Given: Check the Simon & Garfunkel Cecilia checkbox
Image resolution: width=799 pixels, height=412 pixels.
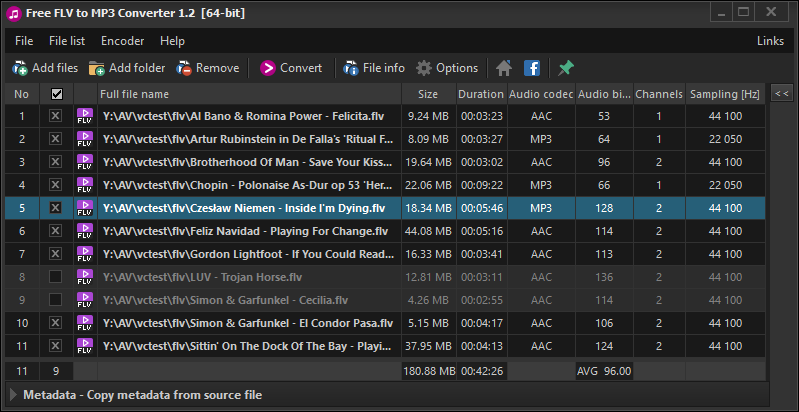Looking at the screenshot, I should click(56, 300).
